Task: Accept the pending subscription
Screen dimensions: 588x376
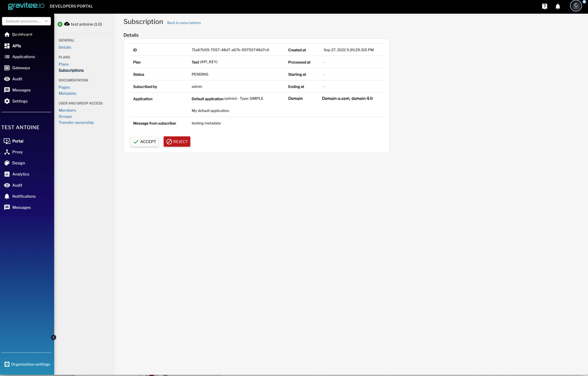Action: coord(144,142)
